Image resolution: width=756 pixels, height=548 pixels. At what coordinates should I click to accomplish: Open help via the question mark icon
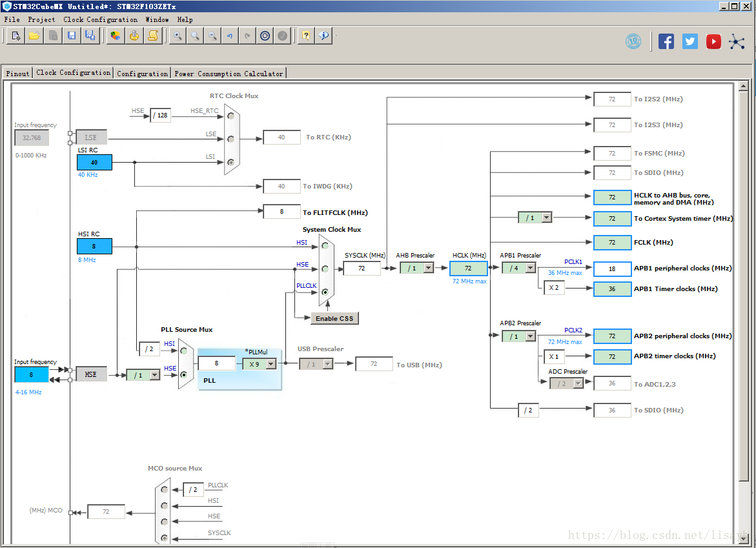click(x=306, y=36)
